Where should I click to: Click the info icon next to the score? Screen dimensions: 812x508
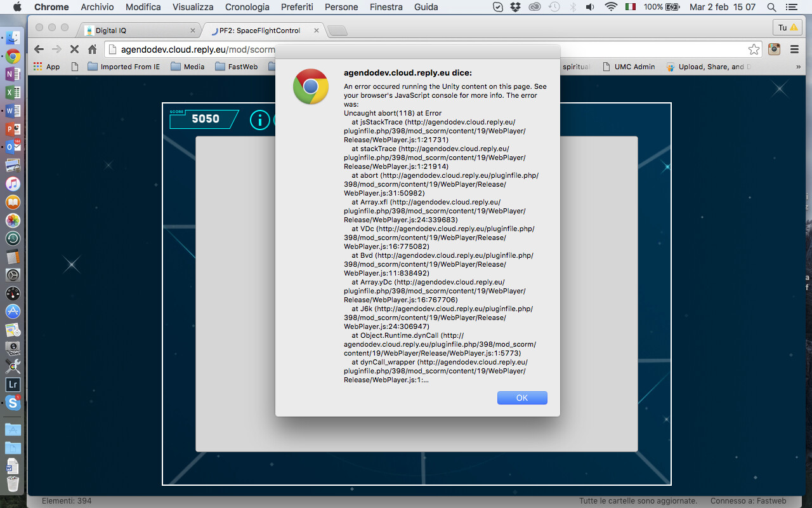coord(259,120)
